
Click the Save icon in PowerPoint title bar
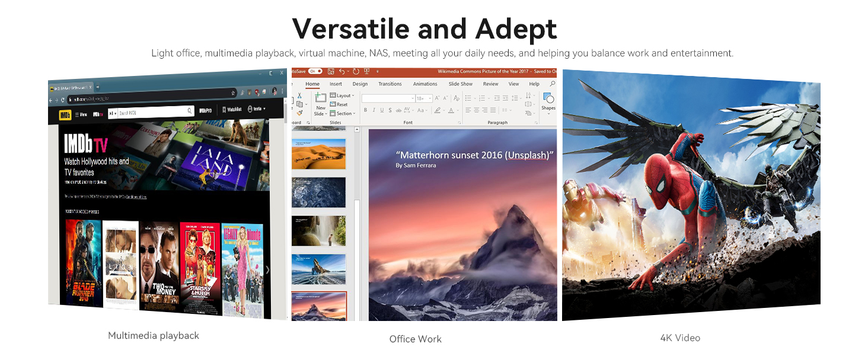click(x=331, y=71)
